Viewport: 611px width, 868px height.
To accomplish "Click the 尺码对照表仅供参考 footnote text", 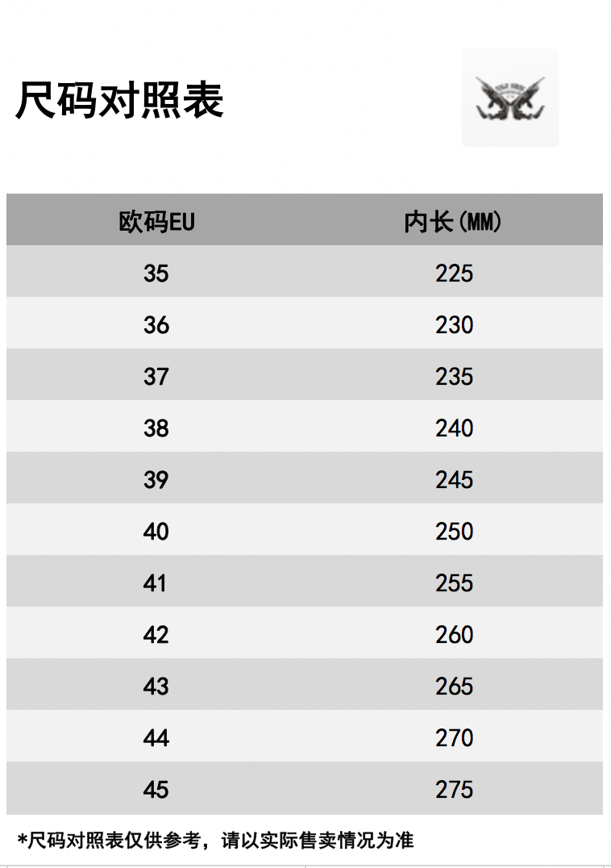I will tap(114, 840).
